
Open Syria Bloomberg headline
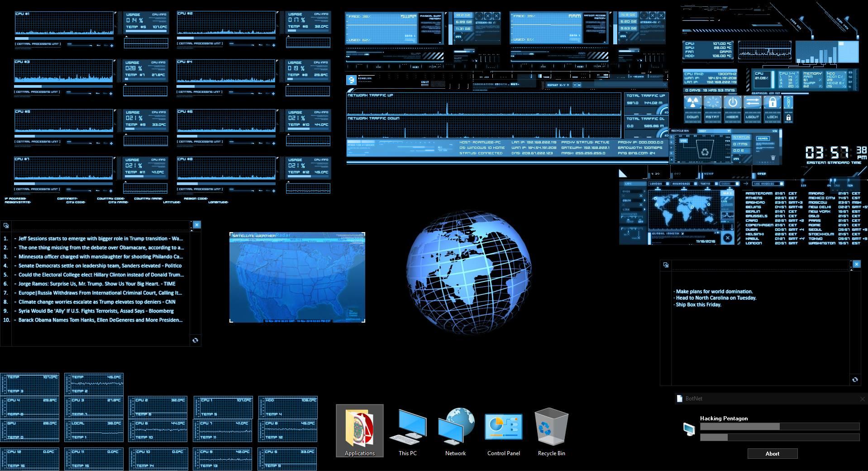point(96,311)
